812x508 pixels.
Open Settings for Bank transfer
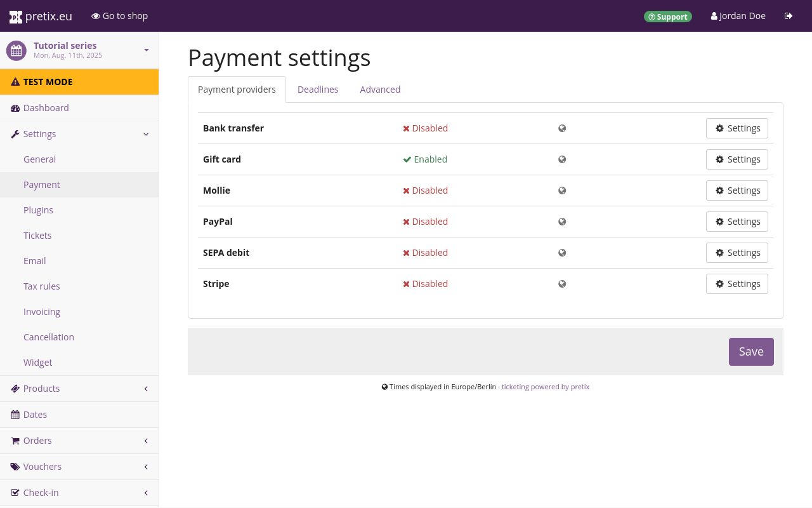pyautogui.click(x=737, y=128)
